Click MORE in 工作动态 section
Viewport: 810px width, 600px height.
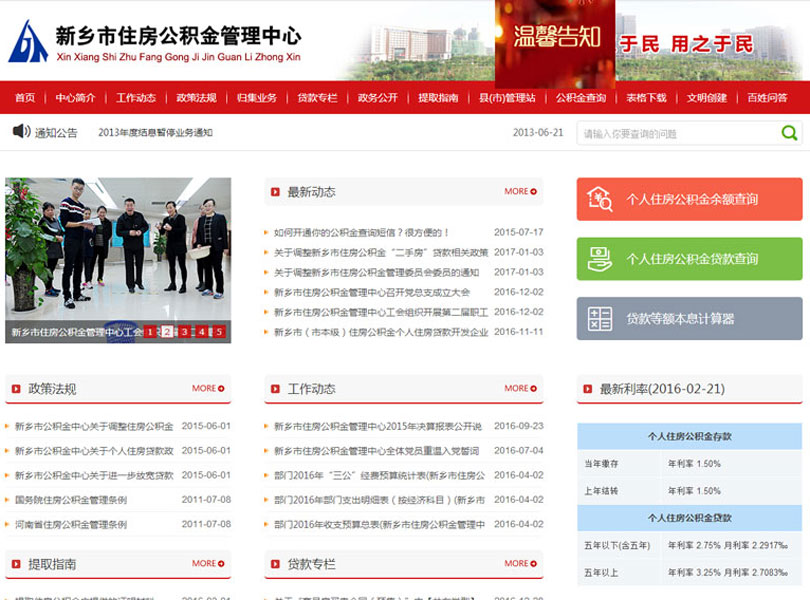[x=520, y=388]
